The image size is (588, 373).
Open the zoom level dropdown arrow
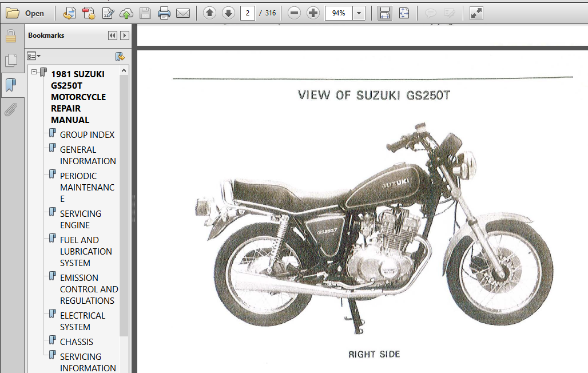coord(359,14)
